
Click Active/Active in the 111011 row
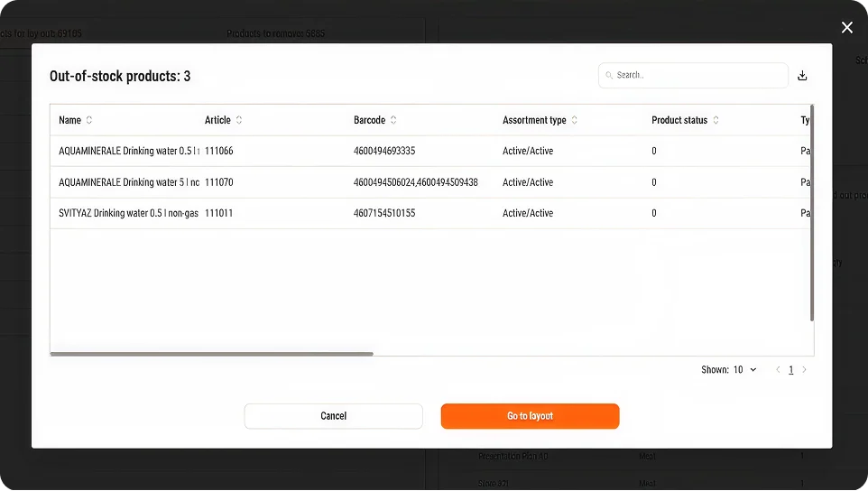pos(528,213)
